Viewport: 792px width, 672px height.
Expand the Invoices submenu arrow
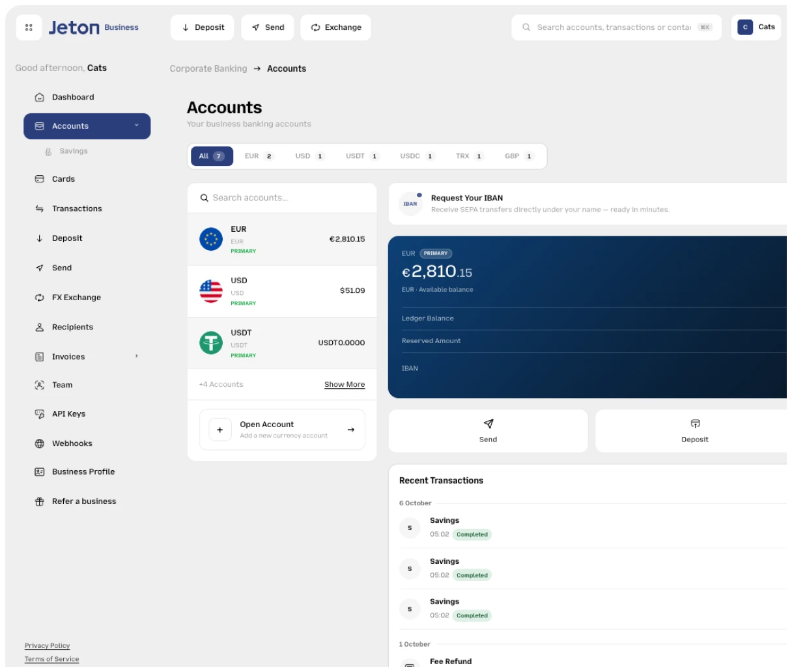(136, 357)
